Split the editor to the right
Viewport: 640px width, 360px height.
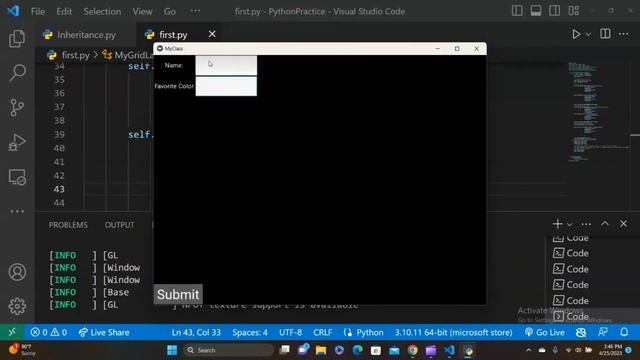[x=605, y=34]
